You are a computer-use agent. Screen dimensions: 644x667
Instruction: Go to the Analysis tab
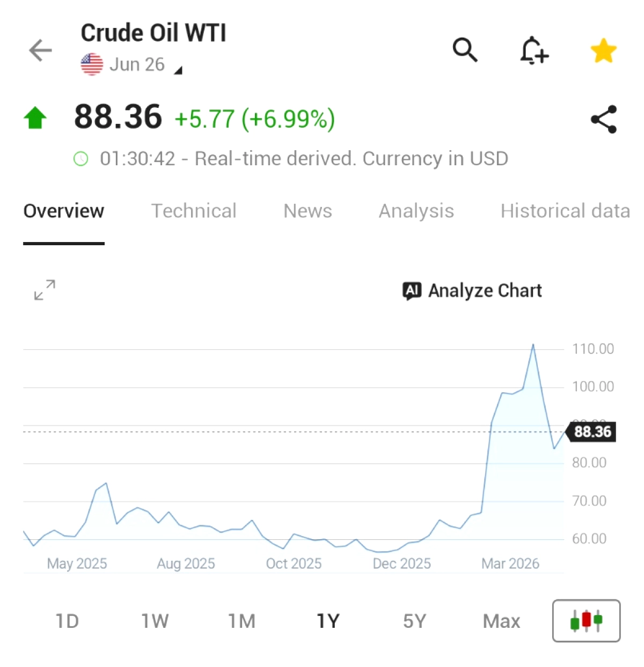point(416,211)
